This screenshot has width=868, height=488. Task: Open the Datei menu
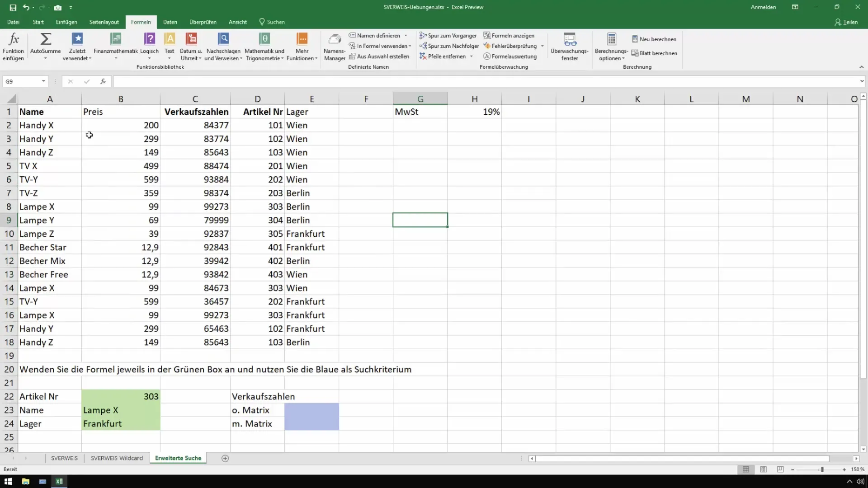pos(13,22)
